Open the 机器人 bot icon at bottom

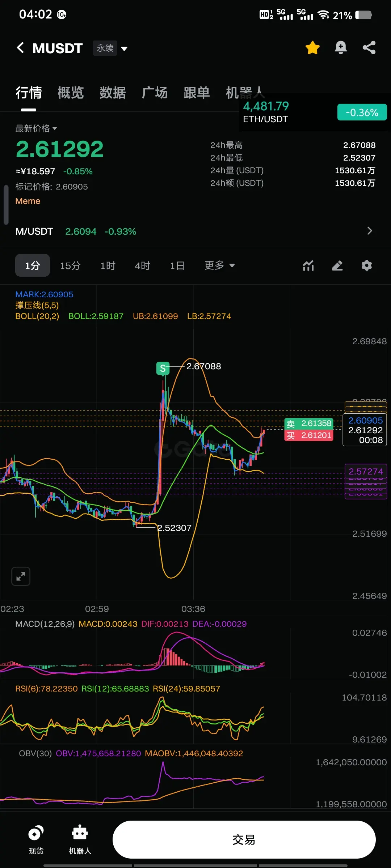pyautogui.click(x=80, y=840)
